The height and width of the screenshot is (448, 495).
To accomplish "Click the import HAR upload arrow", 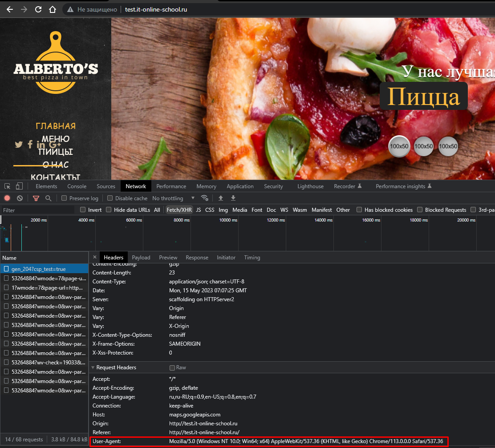I will (220, 198).
